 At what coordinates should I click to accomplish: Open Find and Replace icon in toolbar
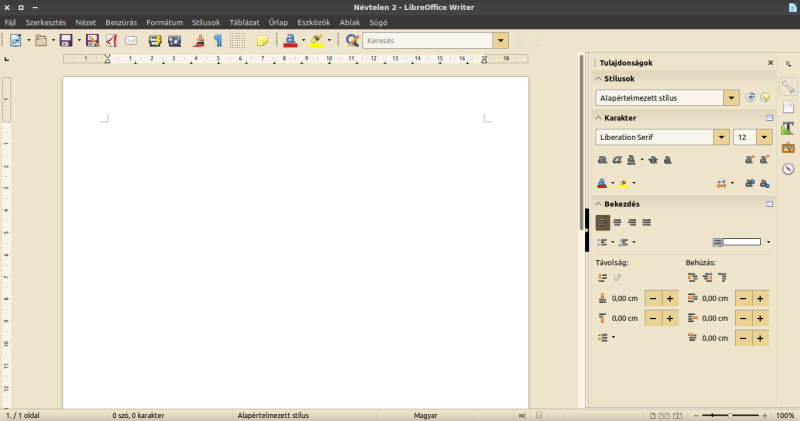(x=352, y=41)
